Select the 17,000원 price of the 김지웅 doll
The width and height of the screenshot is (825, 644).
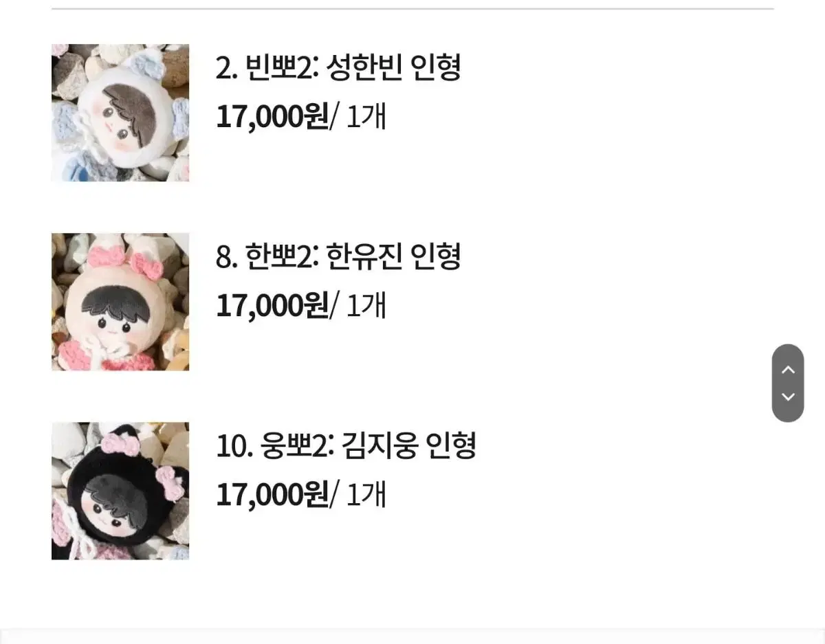pyautogui.click(x=272, y=495)
